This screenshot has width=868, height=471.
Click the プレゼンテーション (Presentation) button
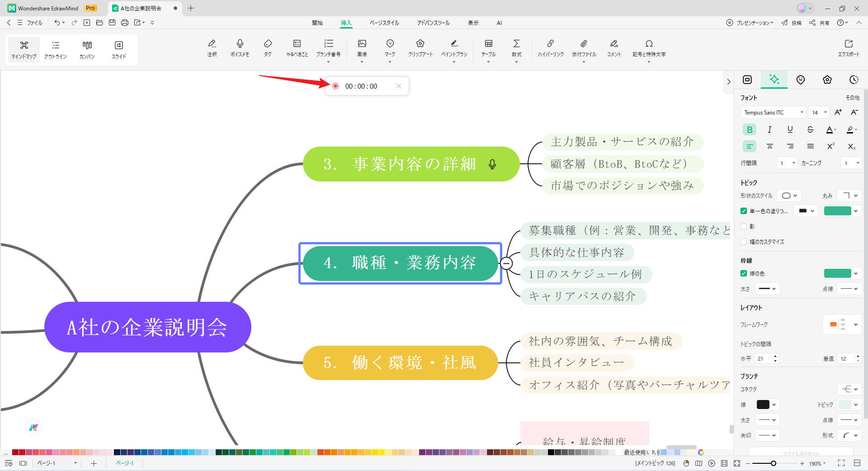[x=750, y=23]
